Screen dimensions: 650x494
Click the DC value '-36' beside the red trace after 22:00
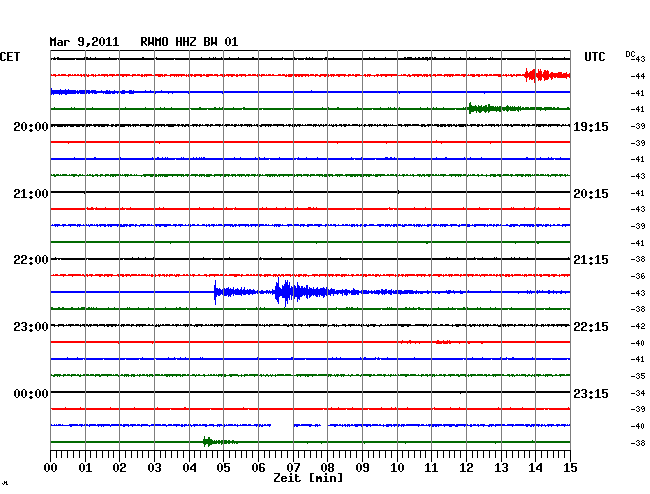point(638,276)
